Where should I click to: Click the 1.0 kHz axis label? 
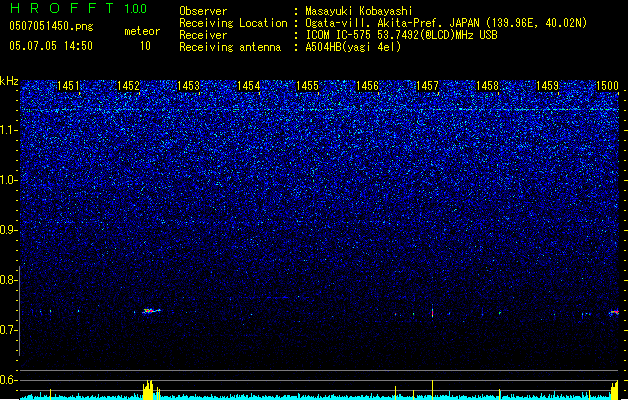click(9, 180)
